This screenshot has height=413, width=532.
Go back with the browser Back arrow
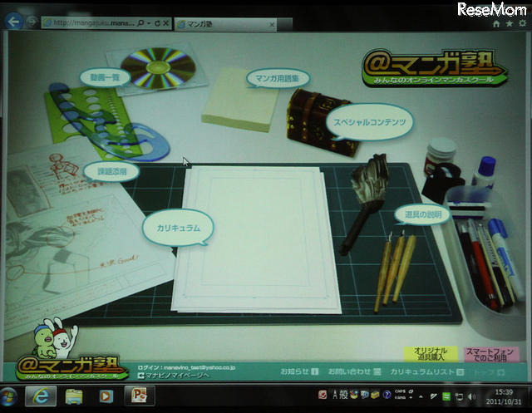click(13, 22)
